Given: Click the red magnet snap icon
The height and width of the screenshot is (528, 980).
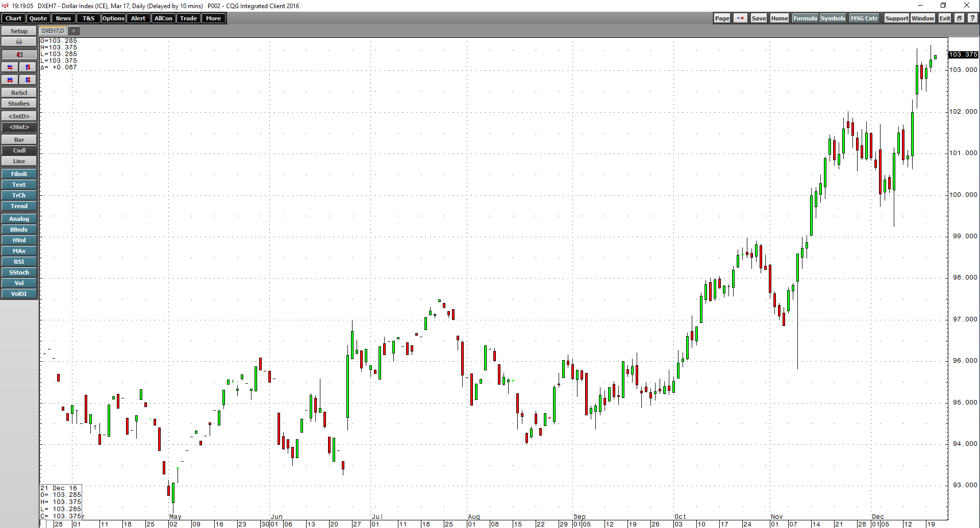Looking at the screenshot, I should 19,54.
